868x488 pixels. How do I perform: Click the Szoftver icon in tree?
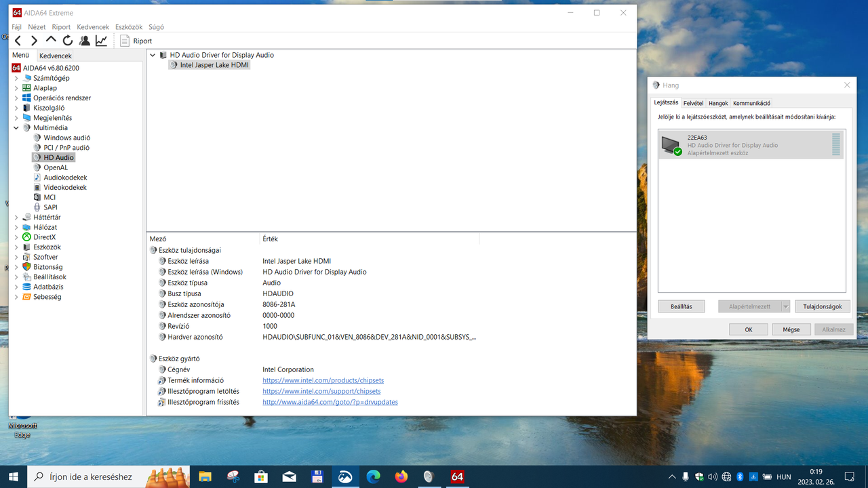point(27,257)
